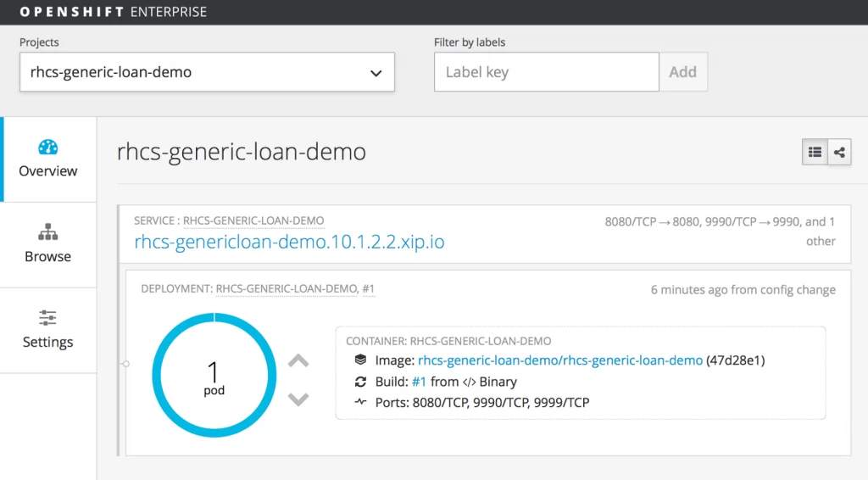The width and height of the screenshot is (868, 480).
Task: Click the 1 pod donut chart
Action: [214, 376]
